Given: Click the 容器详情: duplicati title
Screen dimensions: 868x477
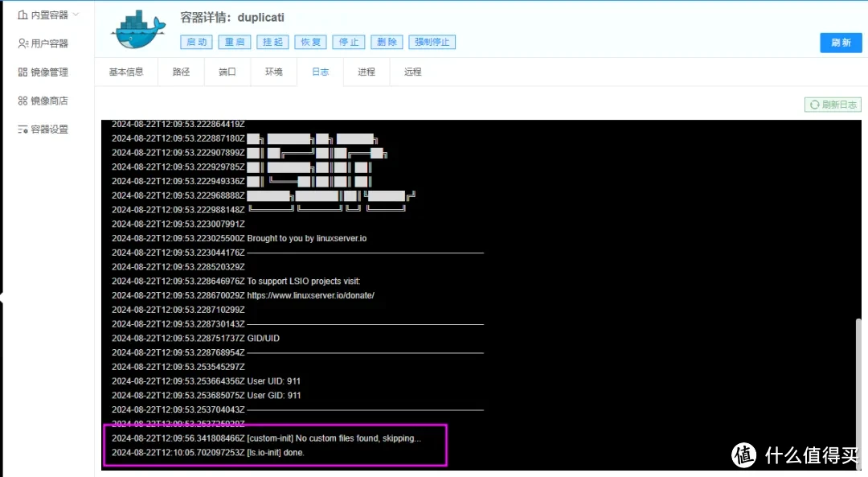Looking at the screenshot, I should [x=232, y=17].
